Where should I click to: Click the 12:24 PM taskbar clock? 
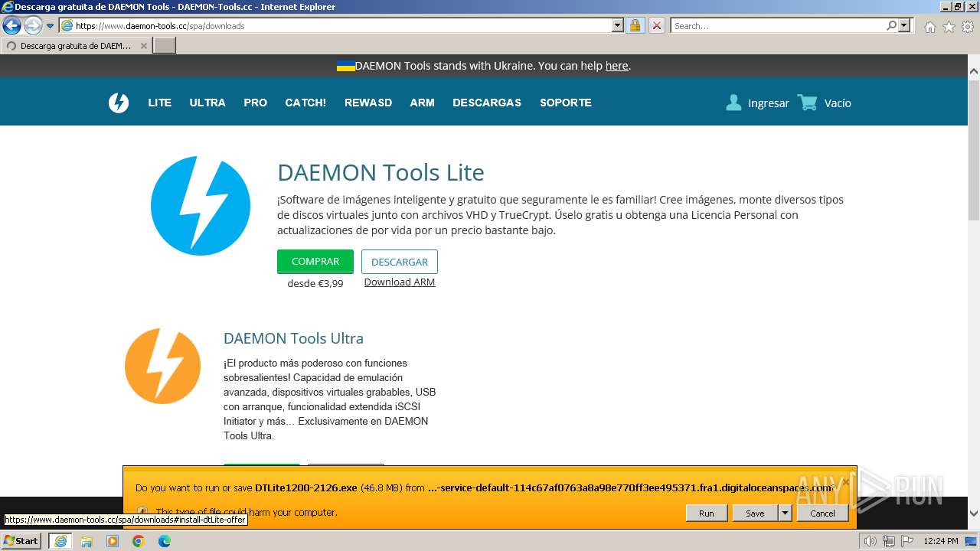941,541
